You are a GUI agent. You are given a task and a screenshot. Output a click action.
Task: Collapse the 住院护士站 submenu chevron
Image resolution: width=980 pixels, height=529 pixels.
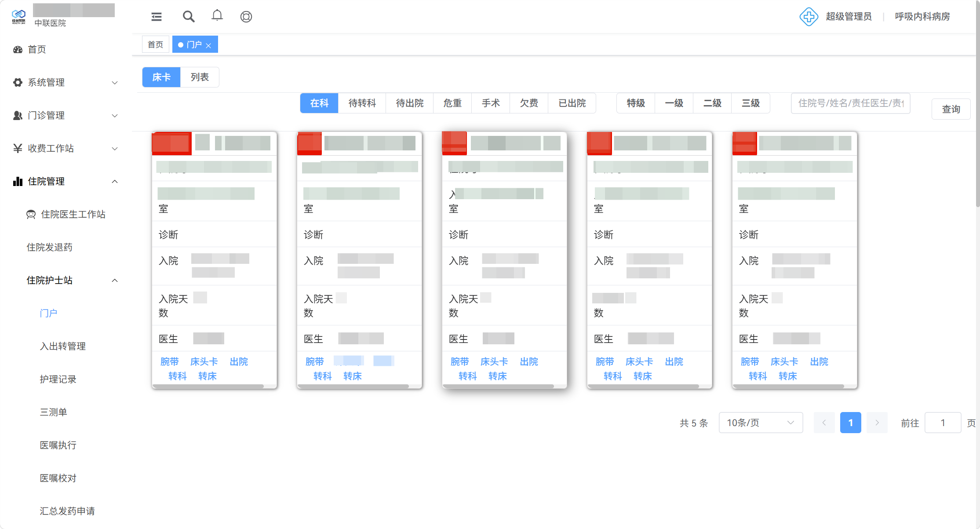tap(115, 281)
